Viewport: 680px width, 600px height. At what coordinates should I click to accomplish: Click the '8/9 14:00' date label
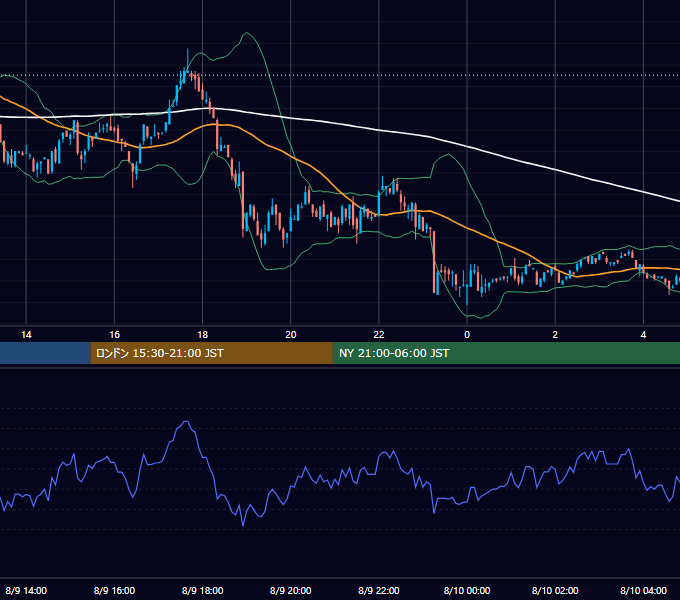coord(26,590)
